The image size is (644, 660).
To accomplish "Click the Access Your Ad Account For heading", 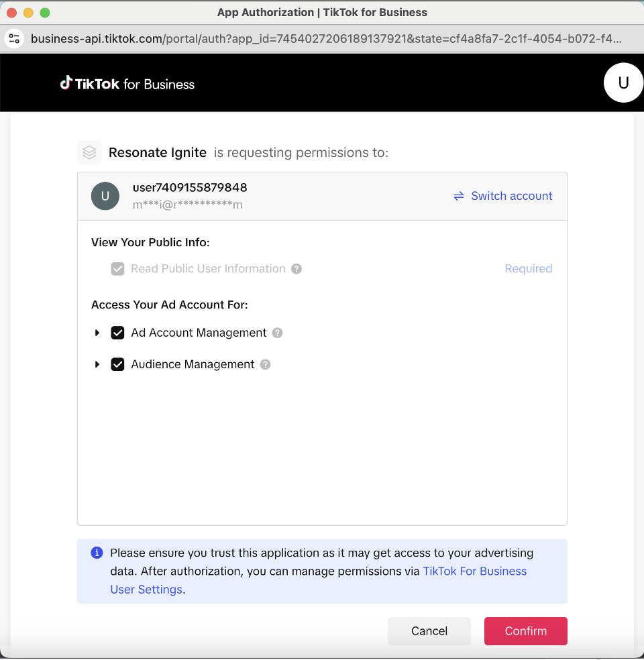I will point(170,305).
